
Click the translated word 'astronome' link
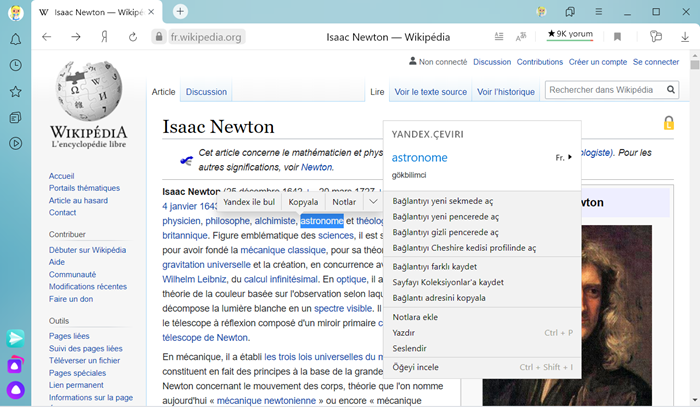pos(419,158)
